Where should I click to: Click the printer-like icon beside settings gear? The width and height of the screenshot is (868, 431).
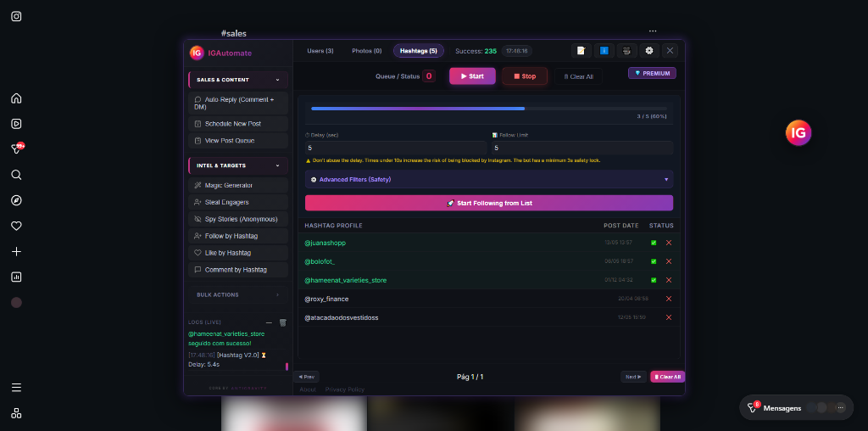(626, 50)
